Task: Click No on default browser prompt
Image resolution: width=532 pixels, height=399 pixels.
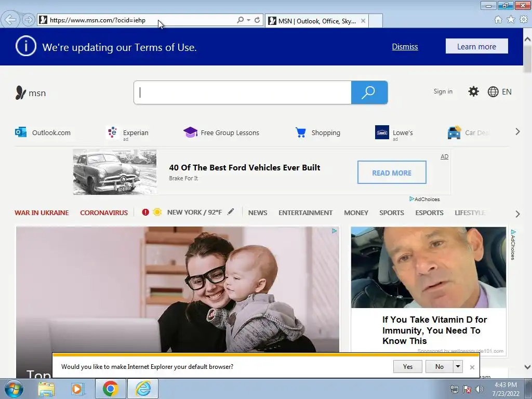Action: (x=440, y=366)
